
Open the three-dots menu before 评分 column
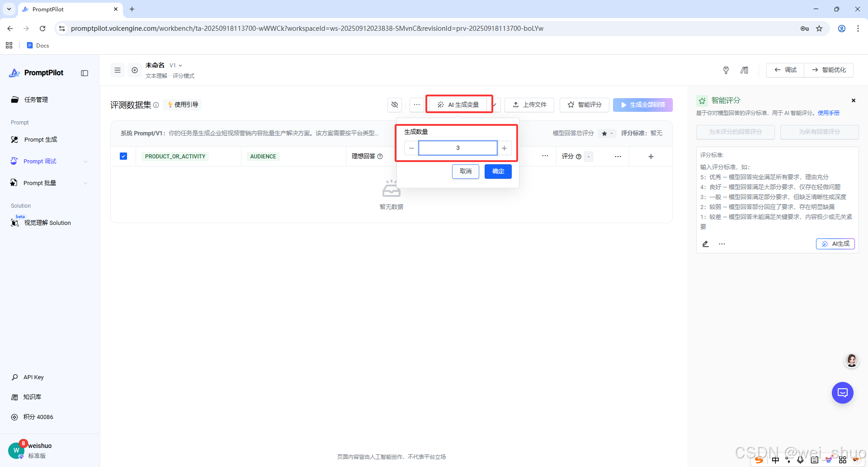point(545,156)
